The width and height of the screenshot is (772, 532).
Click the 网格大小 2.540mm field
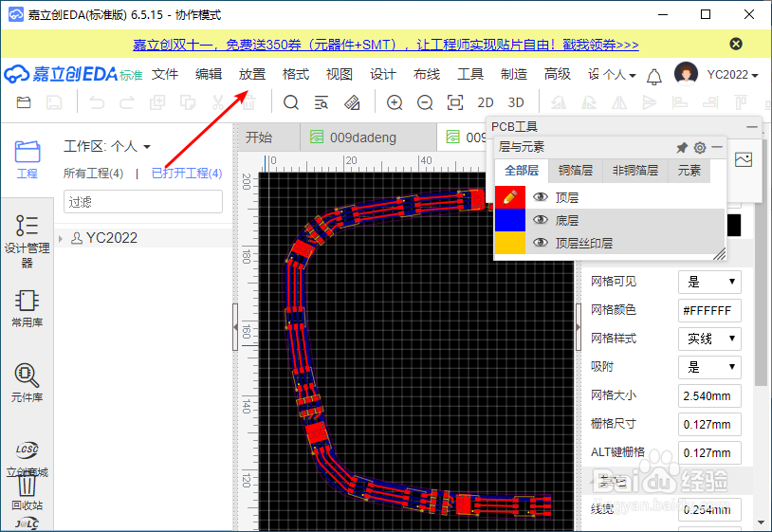click(x=709, y=395)
